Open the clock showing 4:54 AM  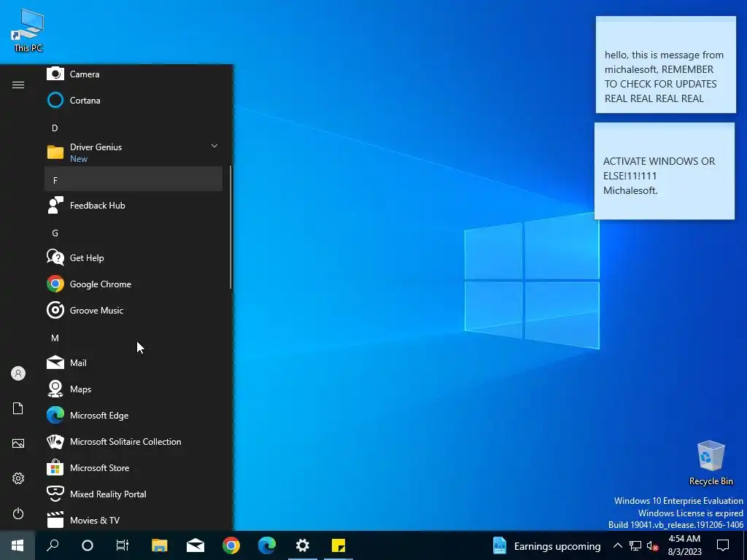[x=684, y=545]
